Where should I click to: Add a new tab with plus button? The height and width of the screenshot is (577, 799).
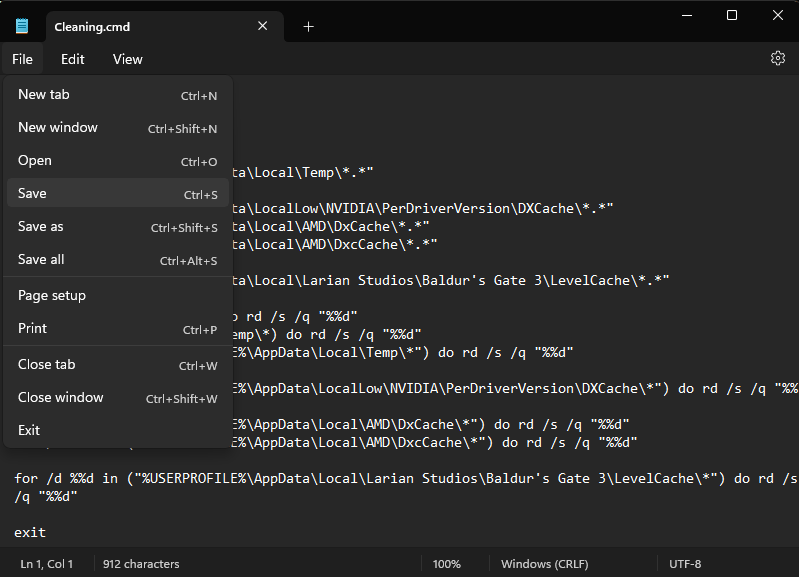coord(308,26)
